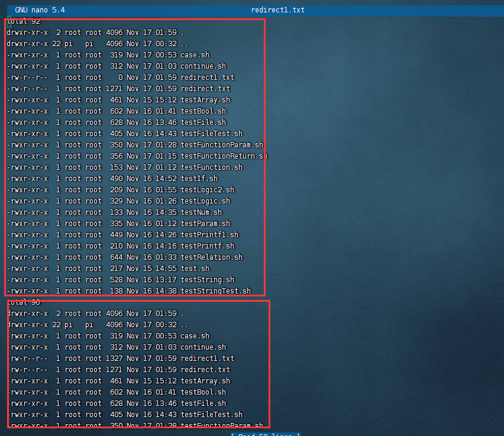Image resolution: width=504 pixels, height=436 pixels.
Task: Click size 153 in testFunction.sh row
Action: click(x=117, y=167)
